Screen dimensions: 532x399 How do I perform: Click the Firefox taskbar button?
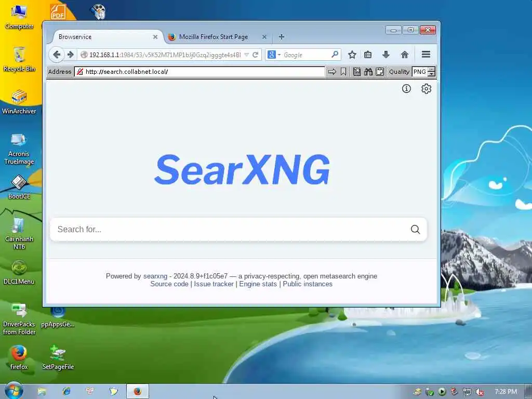coord(137,392)
